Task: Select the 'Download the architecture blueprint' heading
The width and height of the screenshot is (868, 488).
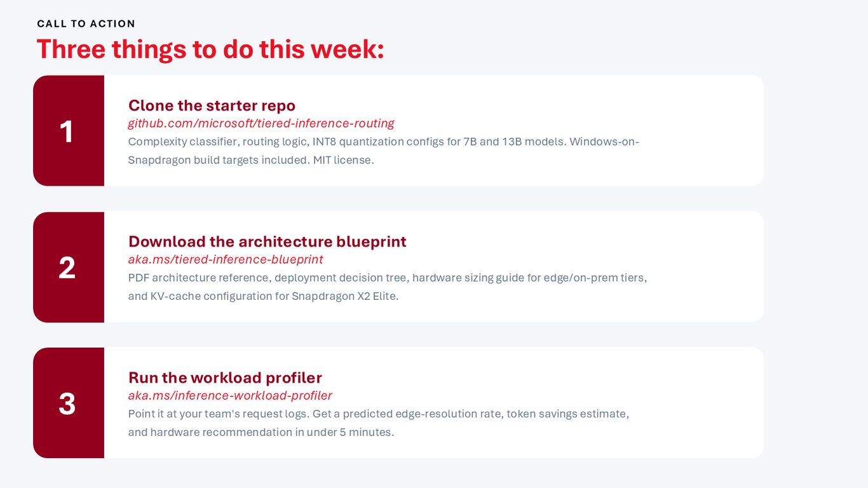Action: click(268, 241)
